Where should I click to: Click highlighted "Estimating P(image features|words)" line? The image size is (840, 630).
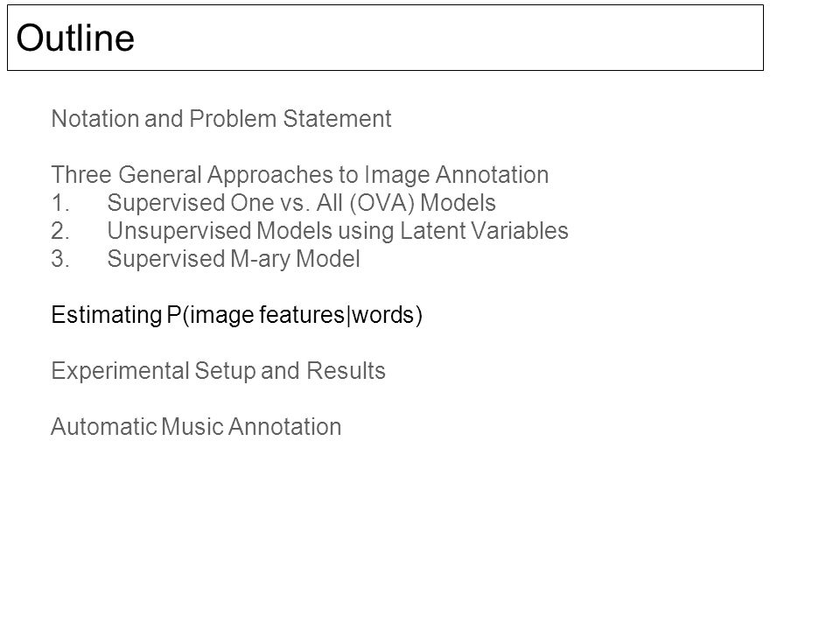[x=237, y=315]
